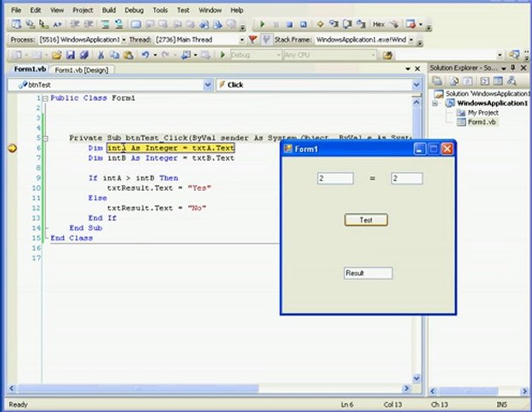Switch to Form1.vb [Design] tab
This screenshot has width=532, height=412.
[x=81, y=70]
